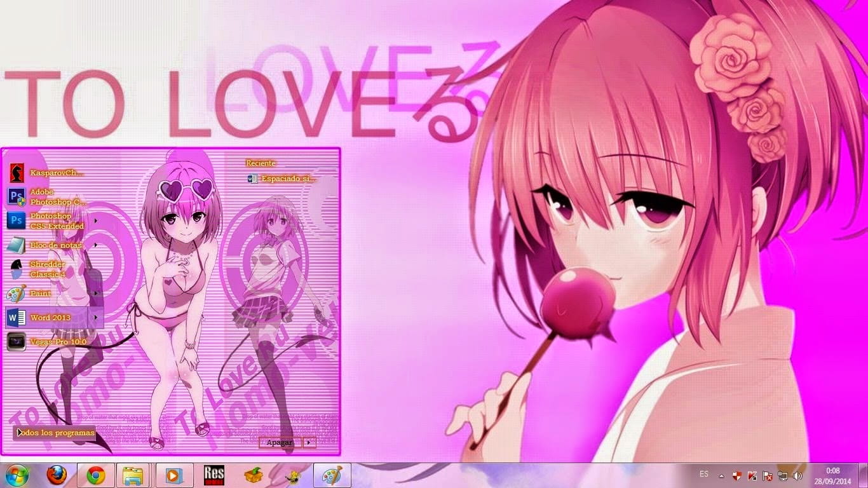Open shutdown options arrow beside Apagar
The height and width of the screenshot is (488, 868).
click(309, 442)
